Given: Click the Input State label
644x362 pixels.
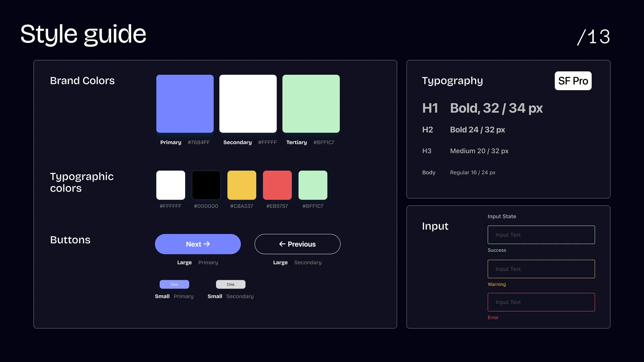Looking at the screenshot, I should point(502,217).
